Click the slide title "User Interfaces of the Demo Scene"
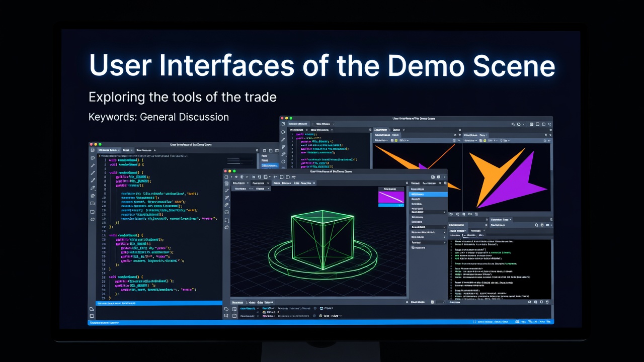The image size is (644, 362). point(322,66)
